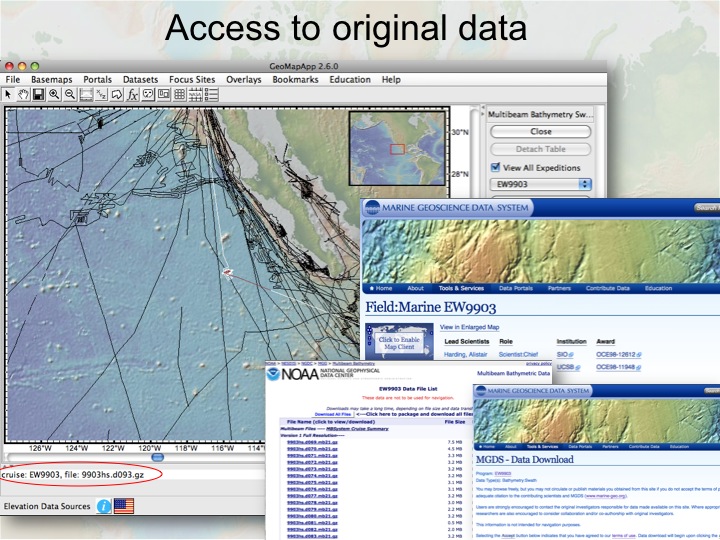
Task: Open the Tools & Services tab on Field:Marine page
Action: (x=461, y=288)
